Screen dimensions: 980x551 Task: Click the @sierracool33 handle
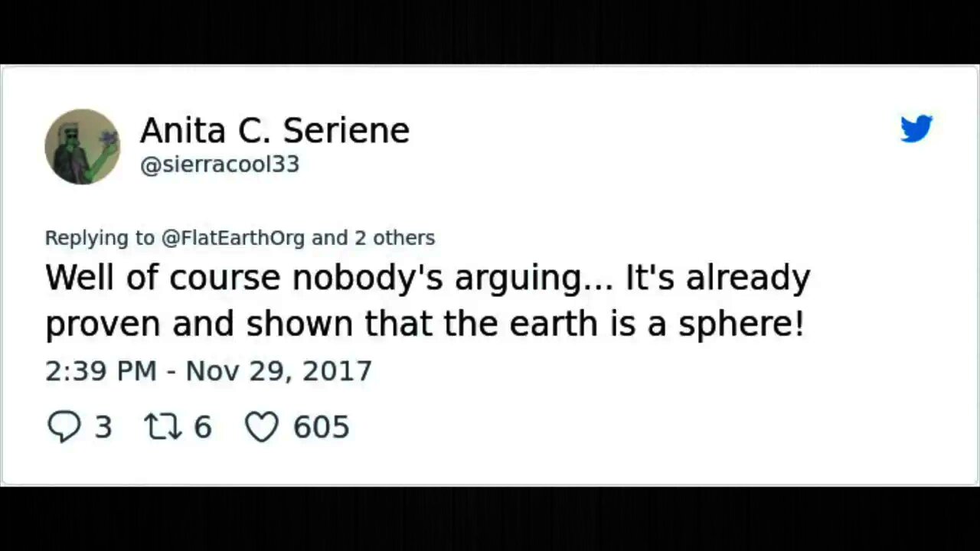219,165
